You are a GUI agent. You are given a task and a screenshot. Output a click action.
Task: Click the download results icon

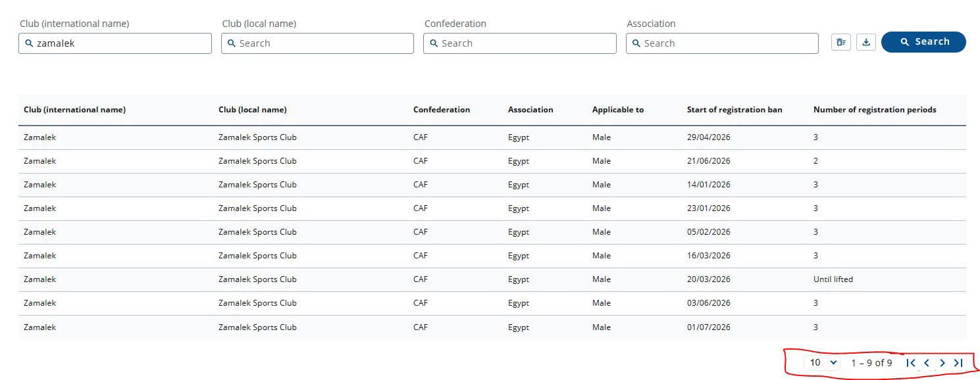pos(866,42)
